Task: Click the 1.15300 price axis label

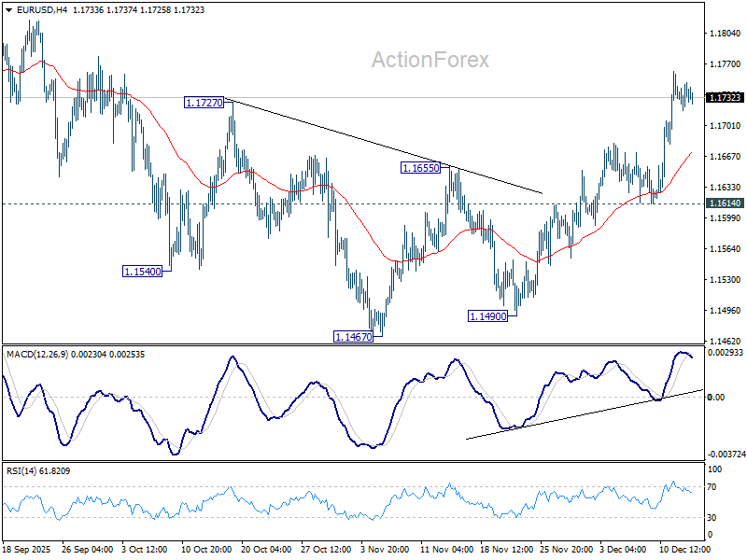Action: tap(725, 279)
